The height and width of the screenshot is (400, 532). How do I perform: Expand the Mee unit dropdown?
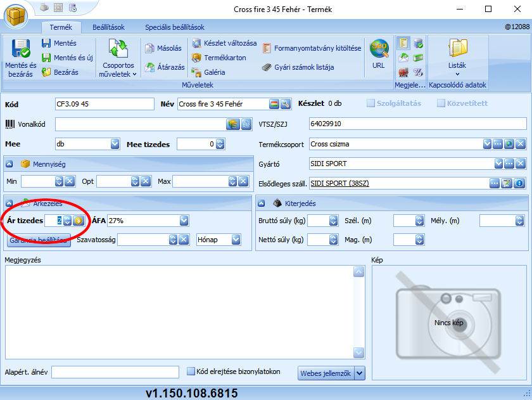(115, 144)
